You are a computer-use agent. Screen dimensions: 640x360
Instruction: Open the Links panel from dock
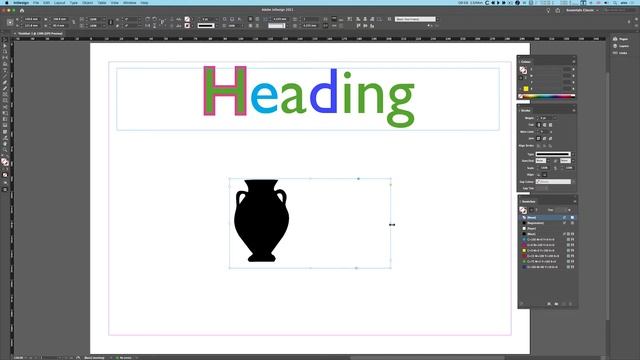[620, 53]
